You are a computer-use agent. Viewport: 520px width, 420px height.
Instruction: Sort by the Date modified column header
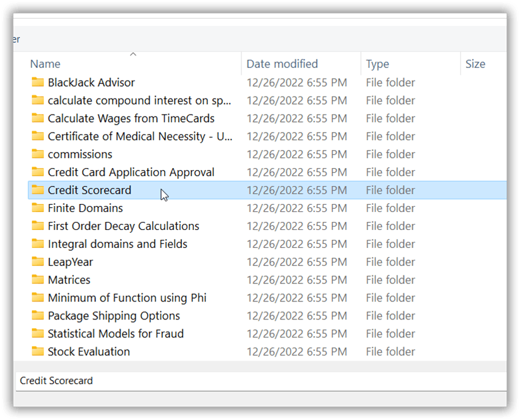pyautogui.click(x=282, y=64)
